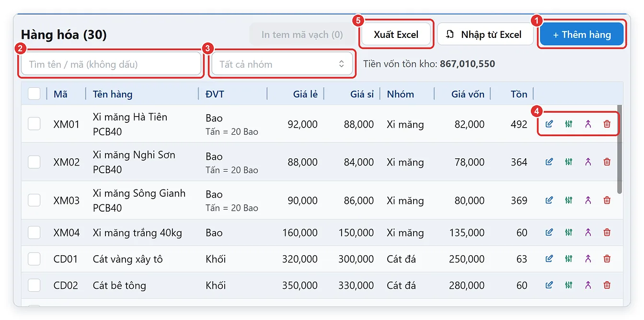This screenshot has height=320, width=644.
Task: Click purple merge icon in CD02 row
Action: [x=588, y=285]
